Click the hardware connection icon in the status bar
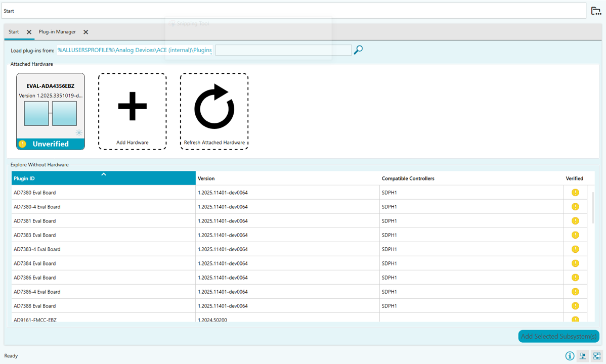The image size is (606, 364). click(582, 356)
